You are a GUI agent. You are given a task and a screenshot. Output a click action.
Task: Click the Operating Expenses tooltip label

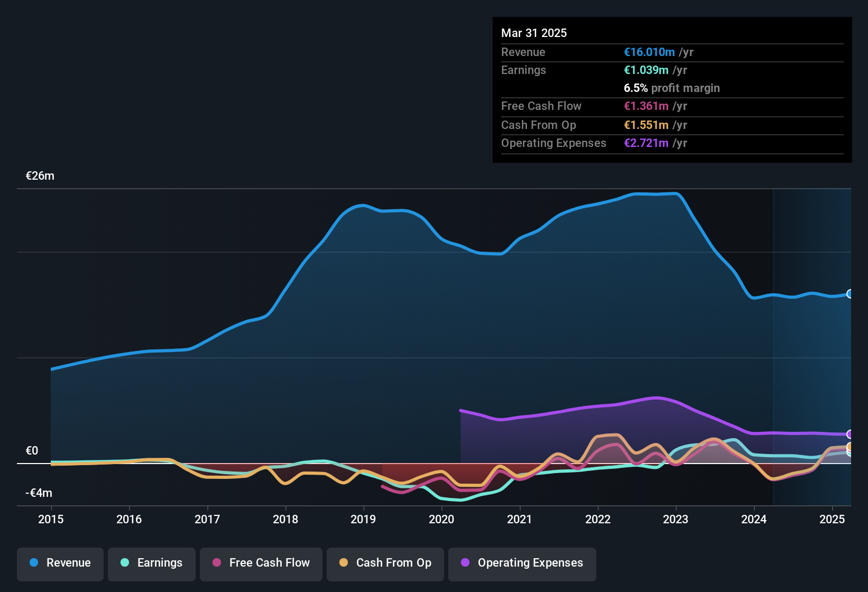tap(553, 143)
